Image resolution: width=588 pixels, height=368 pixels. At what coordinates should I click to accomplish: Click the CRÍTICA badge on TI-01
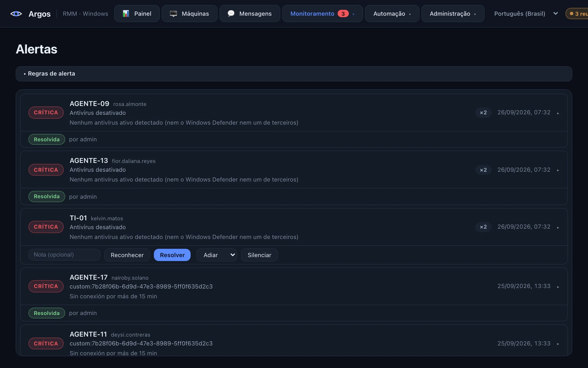pos(46,227)
